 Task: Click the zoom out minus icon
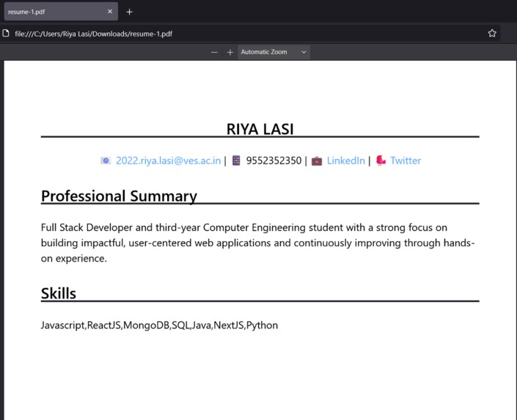(214, 52)
